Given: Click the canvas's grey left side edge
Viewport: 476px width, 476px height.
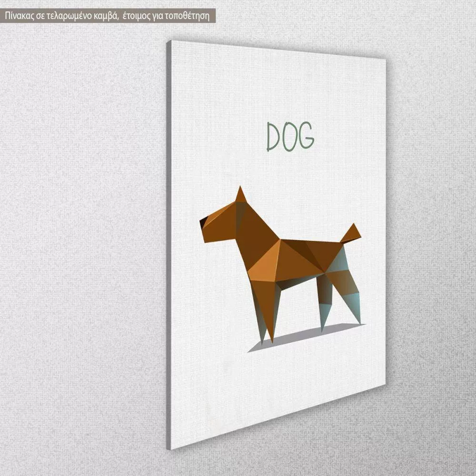Looking at the screenshot, I should [x=168, y=238].
